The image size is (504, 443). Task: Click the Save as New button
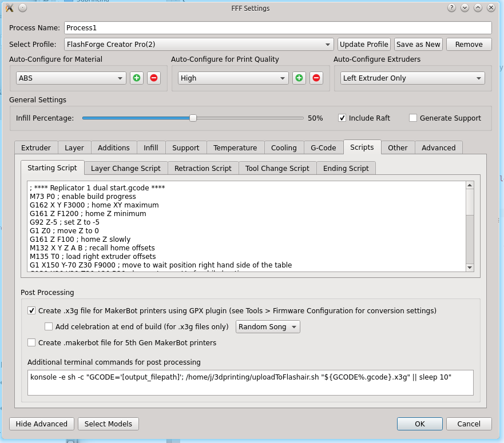coord(419,45)
